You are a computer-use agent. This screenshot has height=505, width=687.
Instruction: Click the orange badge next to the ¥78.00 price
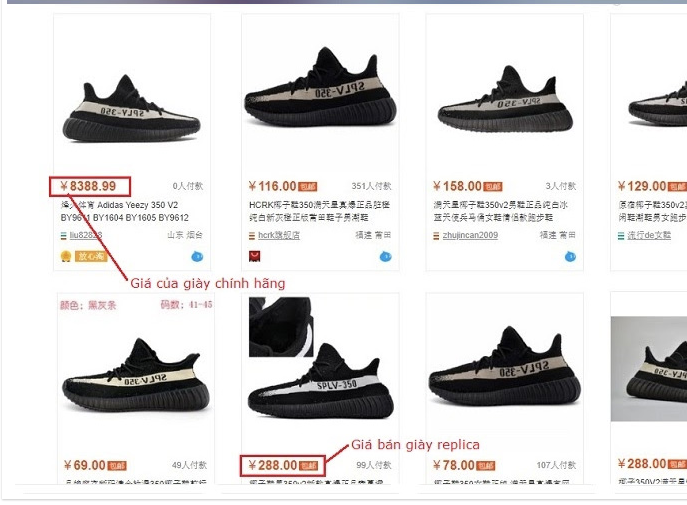click(x=486, y=466)
